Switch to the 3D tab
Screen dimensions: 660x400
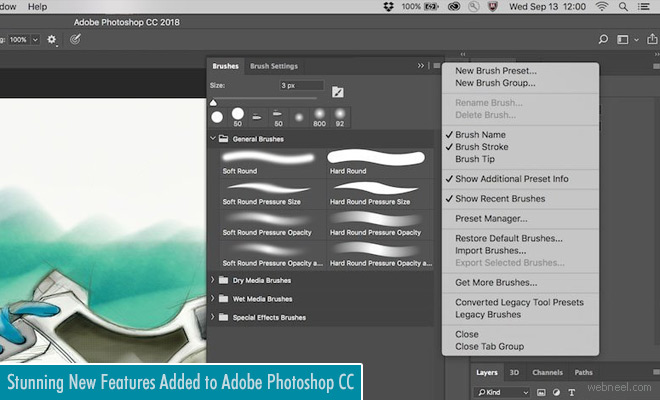pos(514,373)
